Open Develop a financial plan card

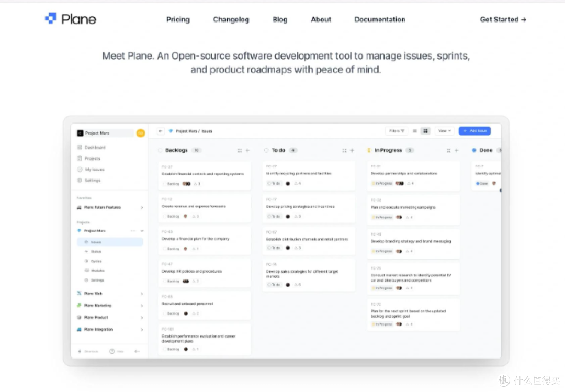(205, 241)
